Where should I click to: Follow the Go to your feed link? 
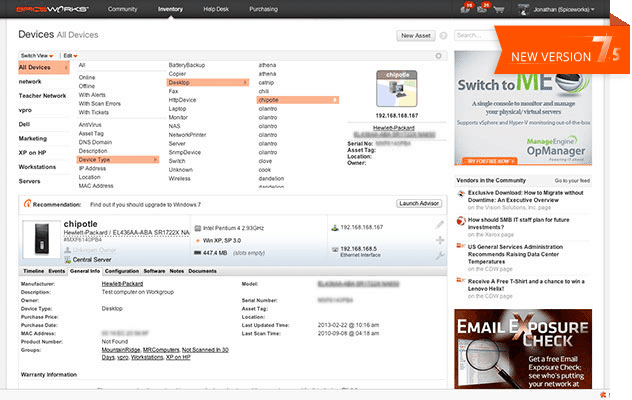pos(572,181)
